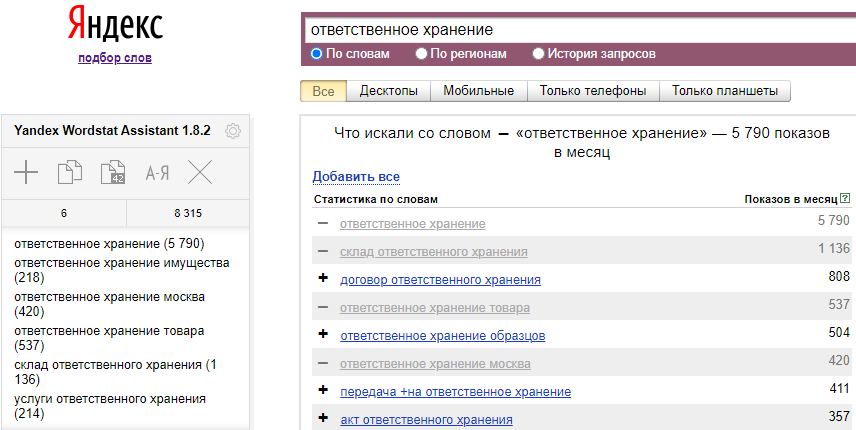Select 'ответственное хранение имущества (218)' entry
The height and width of the screenshot is (430, 856).
tap(122, 270)
